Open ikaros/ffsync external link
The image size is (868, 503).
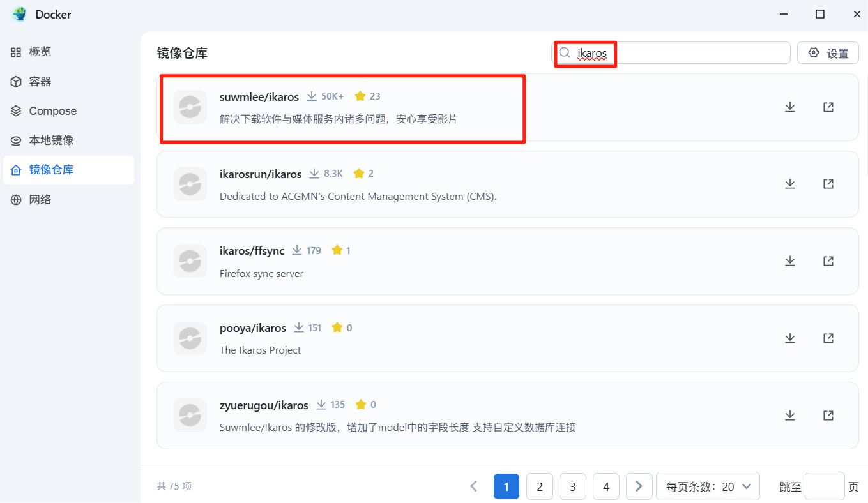828,261
